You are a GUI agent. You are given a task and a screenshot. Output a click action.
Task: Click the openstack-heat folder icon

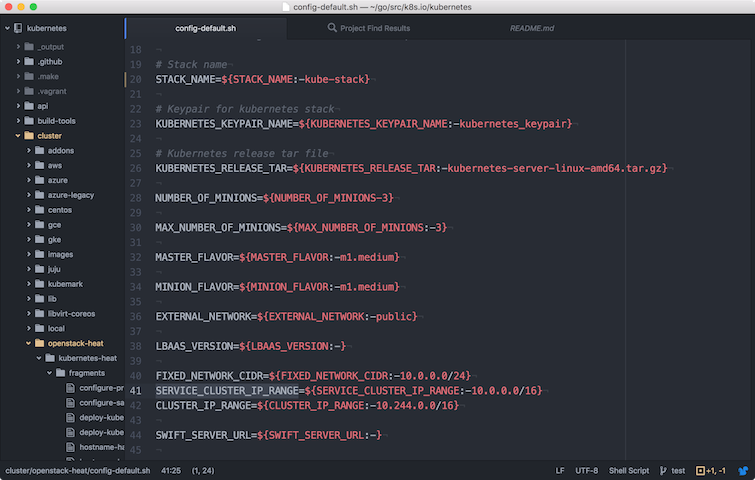click(x=39, y=343)
